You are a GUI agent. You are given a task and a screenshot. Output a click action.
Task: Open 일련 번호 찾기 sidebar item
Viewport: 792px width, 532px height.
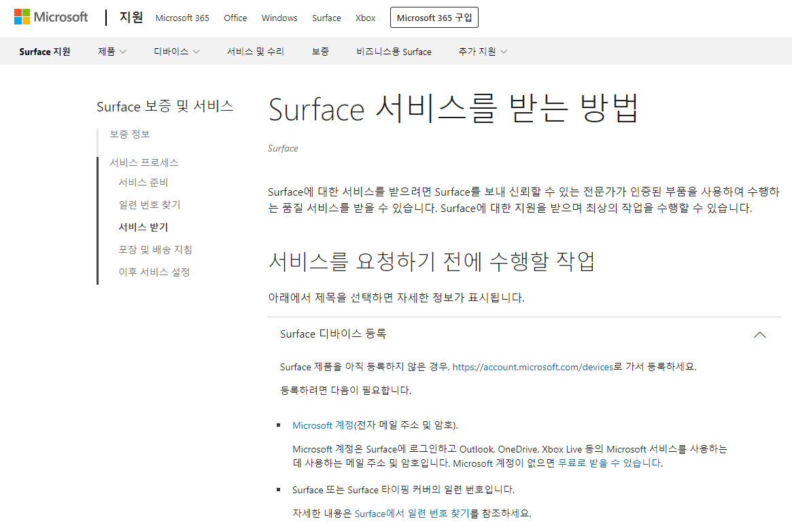[150, 205]
